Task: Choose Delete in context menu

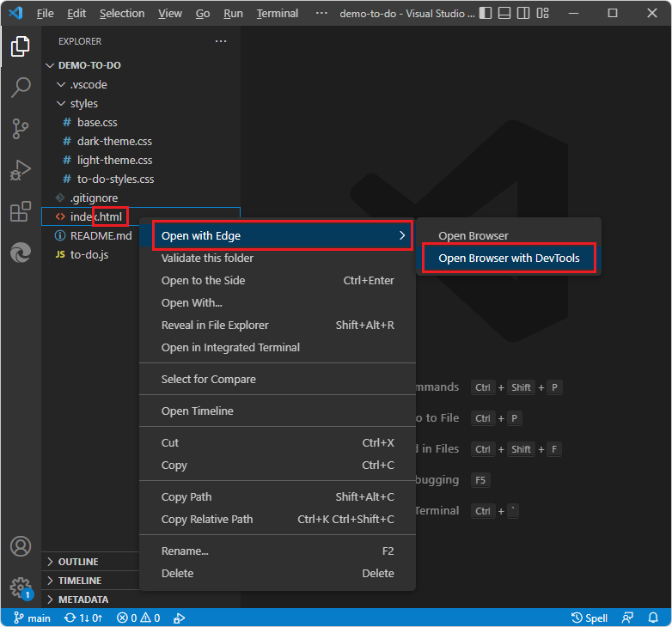Action: 278,573
